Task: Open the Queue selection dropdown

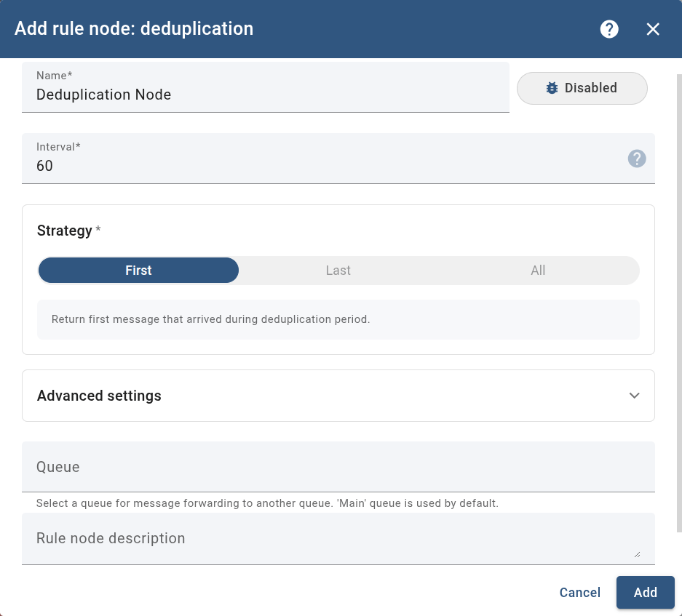Action: coord(338,467)
